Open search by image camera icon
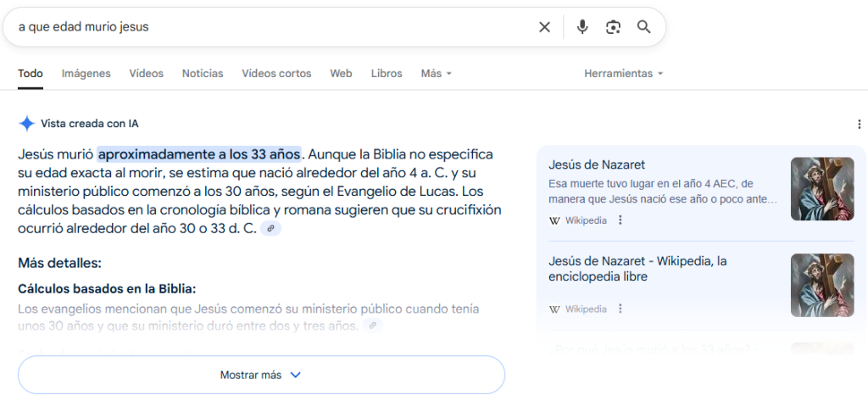868x401 pixels. (613, 27)
